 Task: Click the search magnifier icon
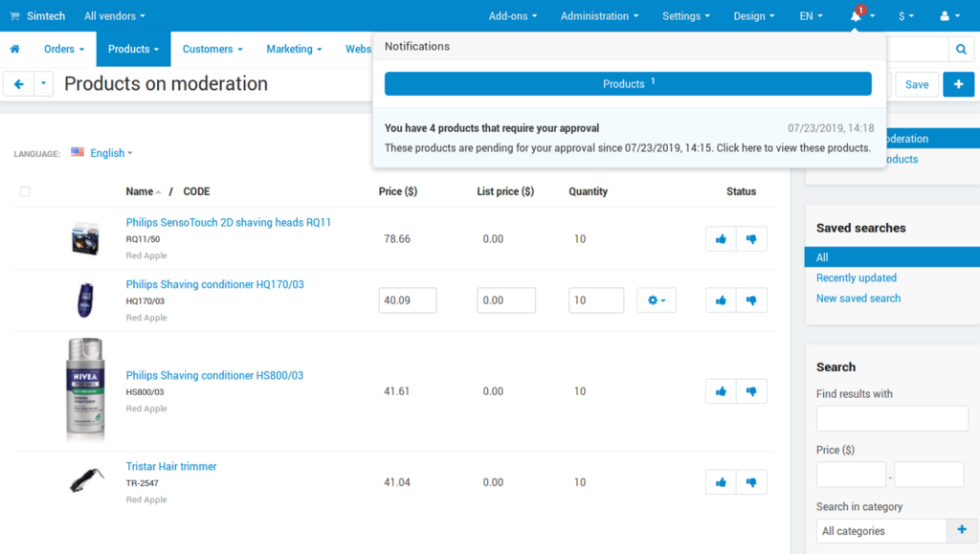961,50
